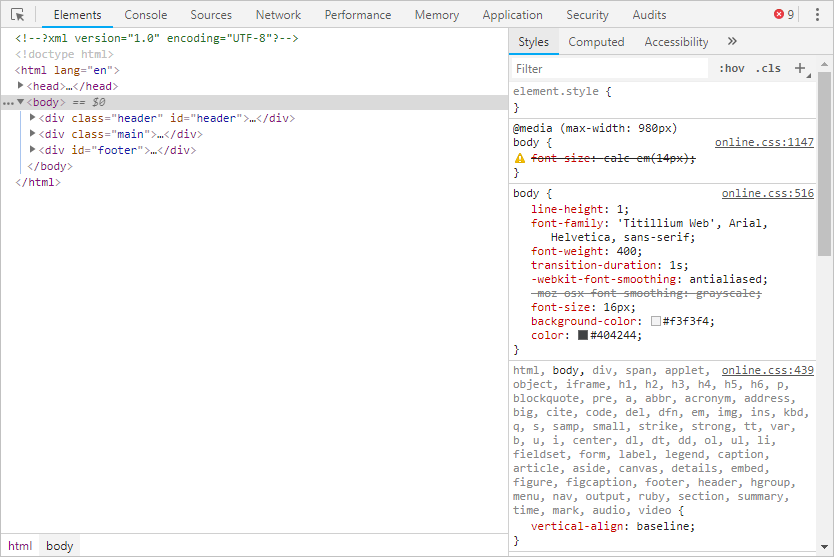The image size is (834, 557).
Task: Click the Styles Filter input field
Action: coord(608,69)
